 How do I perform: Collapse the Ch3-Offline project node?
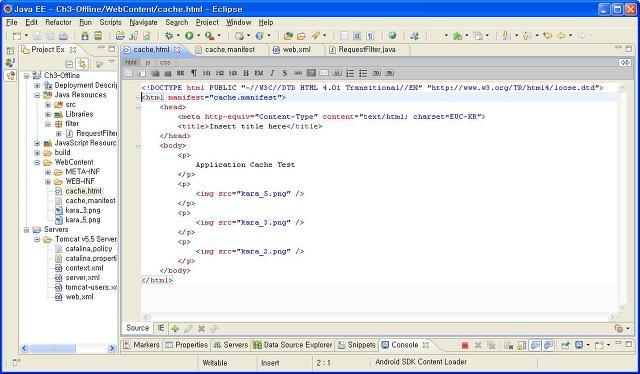click(x=27, y=76)
